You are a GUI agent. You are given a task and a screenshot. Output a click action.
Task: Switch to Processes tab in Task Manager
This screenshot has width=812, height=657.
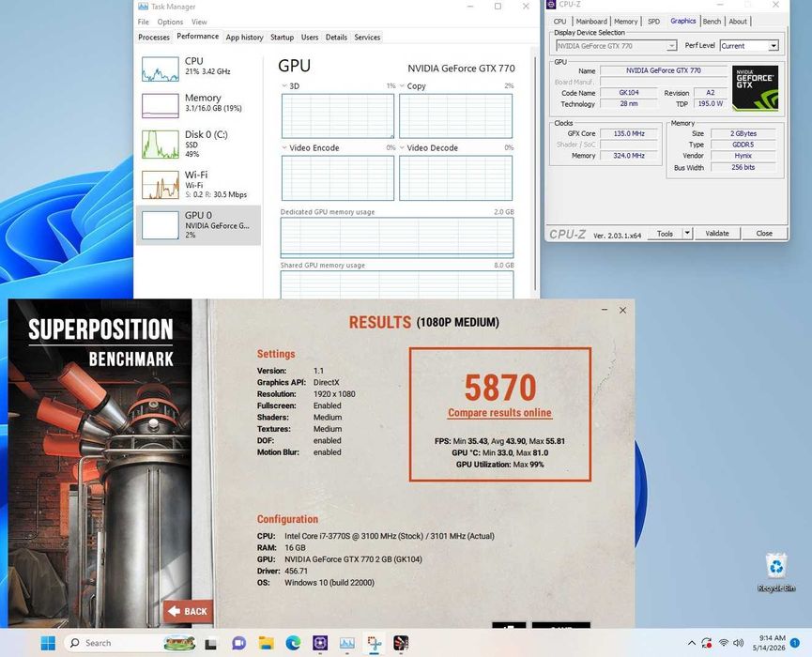pos(154,38)
